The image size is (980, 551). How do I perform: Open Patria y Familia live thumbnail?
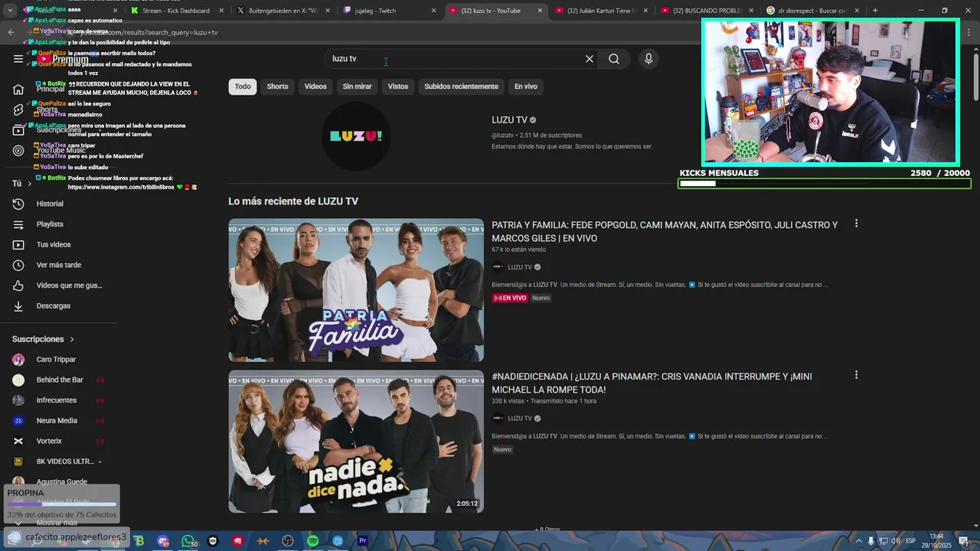coord(356,290)
